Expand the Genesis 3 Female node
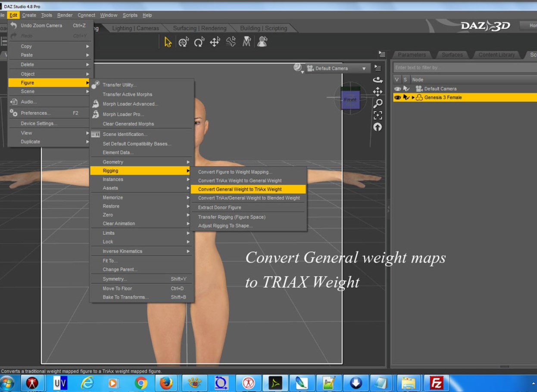 pyautogui.click(x=413, y=97)
